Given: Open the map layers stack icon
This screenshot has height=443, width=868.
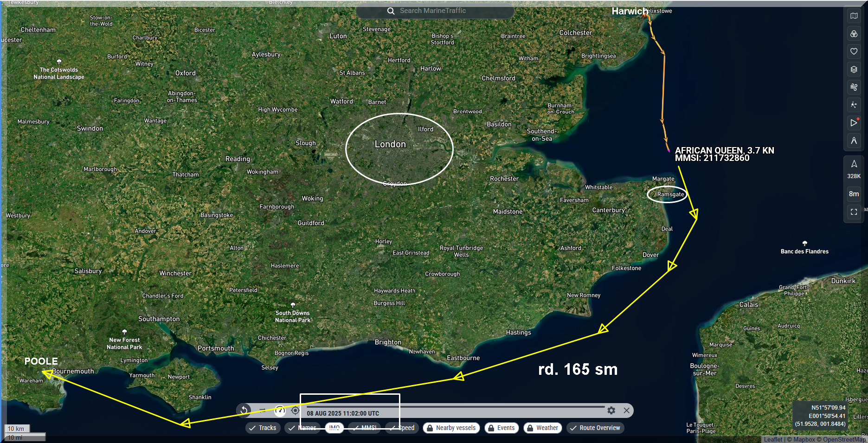Looking at the screenshot, I should tap(854, 70).
